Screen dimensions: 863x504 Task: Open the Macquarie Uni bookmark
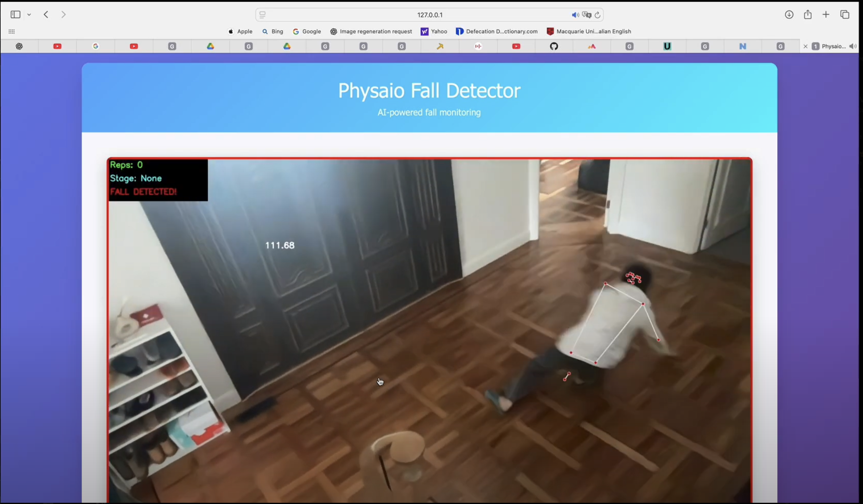tap(589, 31)
